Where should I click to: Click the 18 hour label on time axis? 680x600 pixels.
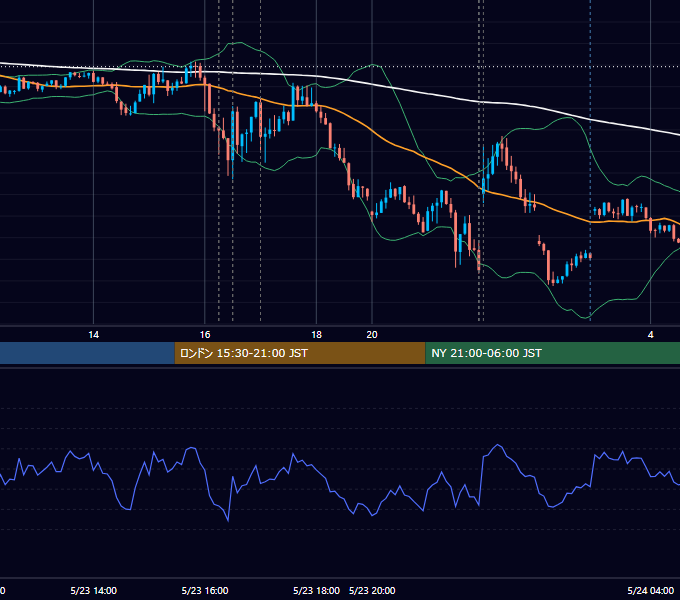pyautogui.click(x=317, y=335)
